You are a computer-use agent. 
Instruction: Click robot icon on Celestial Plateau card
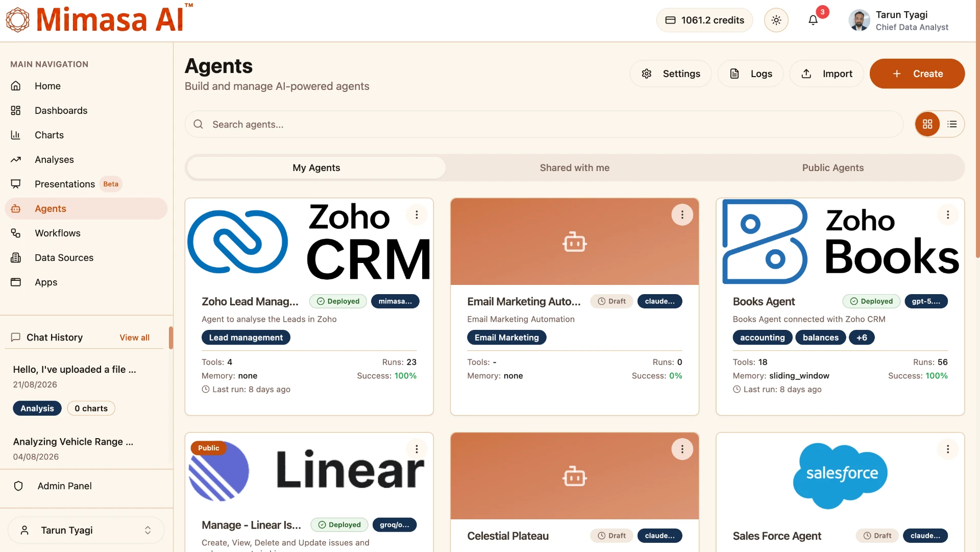pos(575,476)
